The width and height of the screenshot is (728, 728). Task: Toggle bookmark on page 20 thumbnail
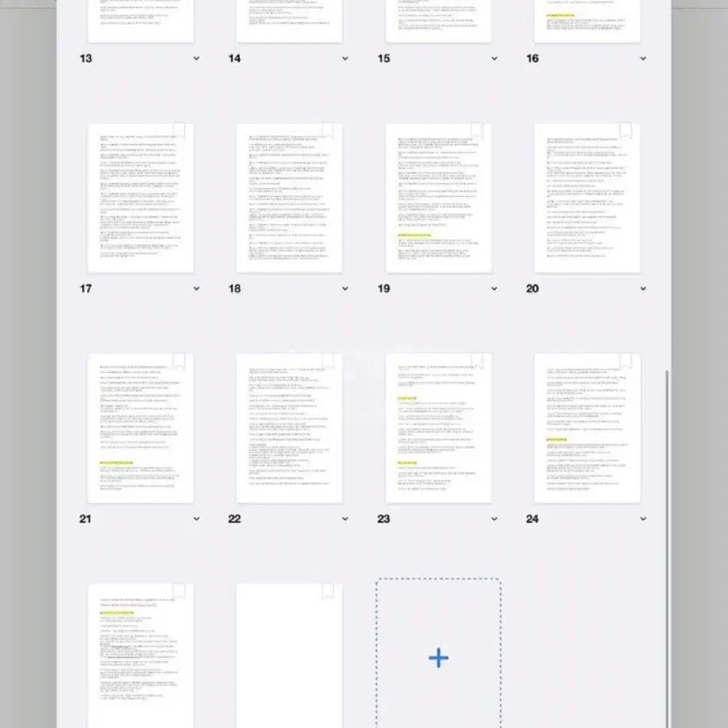click(626, 131)
